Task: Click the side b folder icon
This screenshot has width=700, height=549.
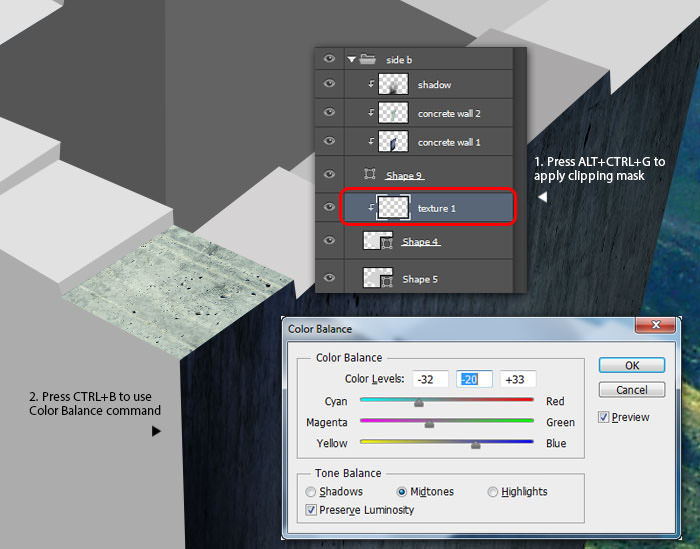Action: pos(367,58)
